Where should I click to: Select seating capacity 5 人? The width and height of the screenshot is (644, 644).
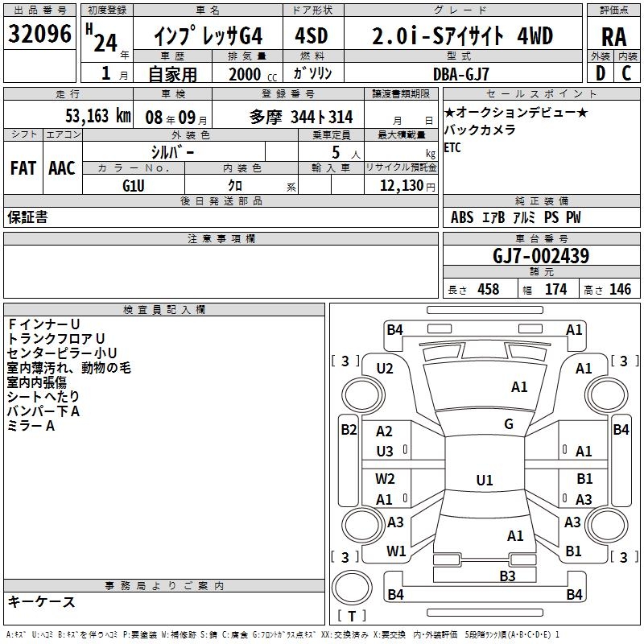point(346,153)
